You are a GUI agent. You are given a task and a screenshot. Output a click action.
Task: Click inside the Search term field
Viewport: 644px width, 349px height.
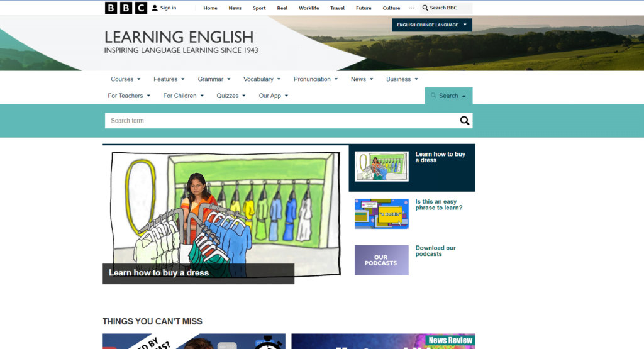click(x=277, y=121)
